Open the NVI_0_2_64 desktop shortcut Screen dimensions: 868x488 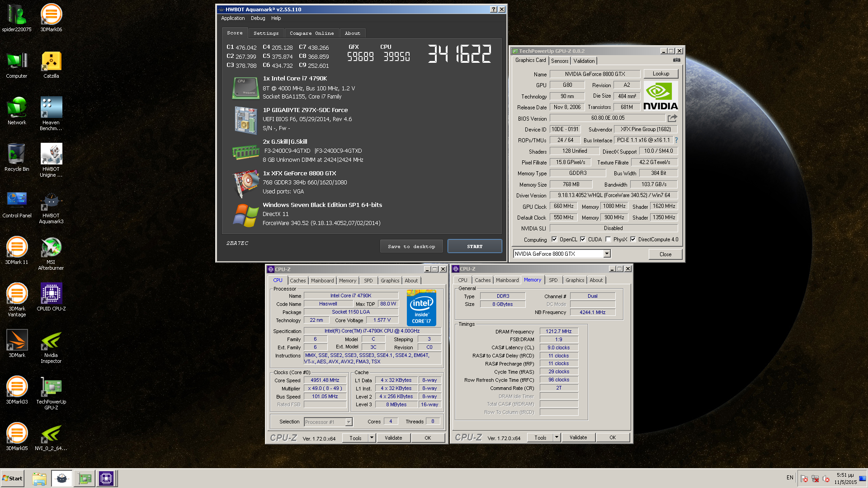pos(51,437)
